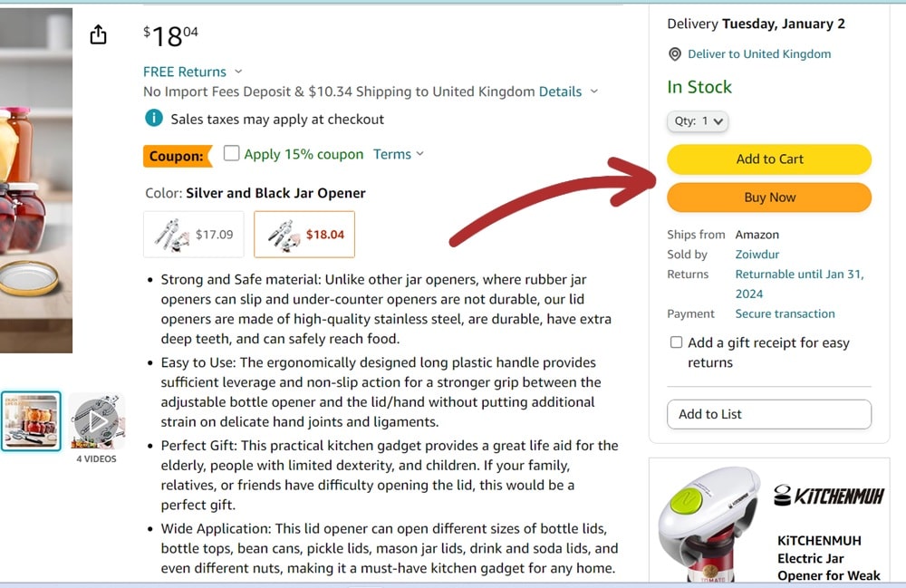Screen dimensions: 906x588
Task: Play the product video thumbnail
Action: click(97, 421)
